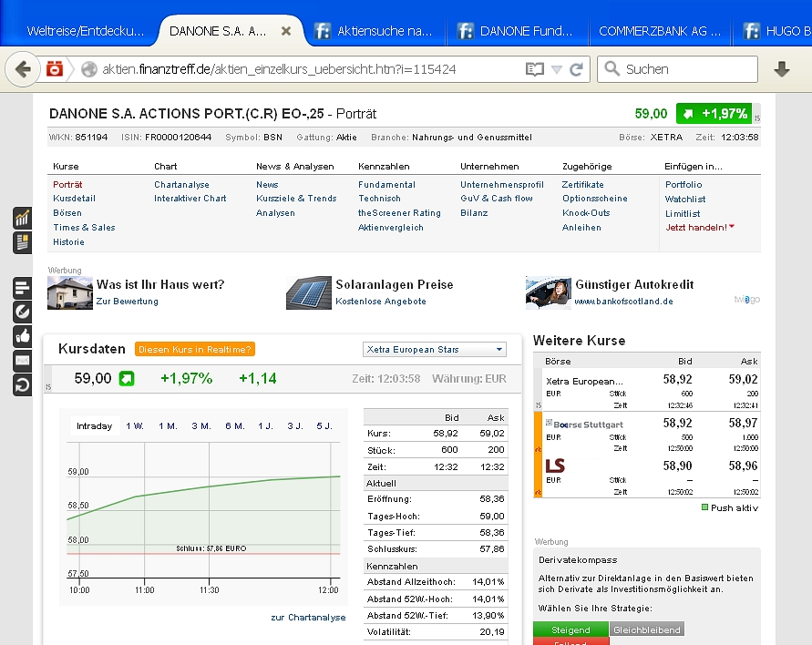
Task: Open the Chartanalyse menu link
Action: [181, 185]
